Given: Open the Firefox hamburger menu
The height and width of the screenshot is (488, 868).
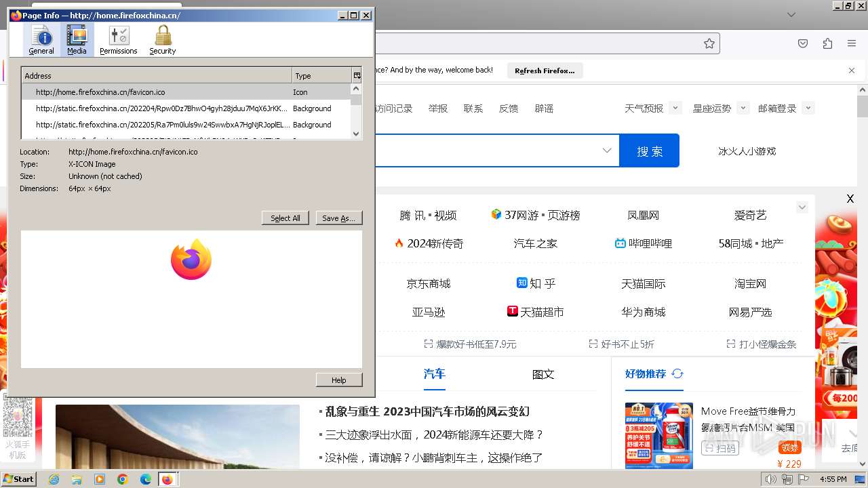Looking at the screenshot, I should pos(852,43).
